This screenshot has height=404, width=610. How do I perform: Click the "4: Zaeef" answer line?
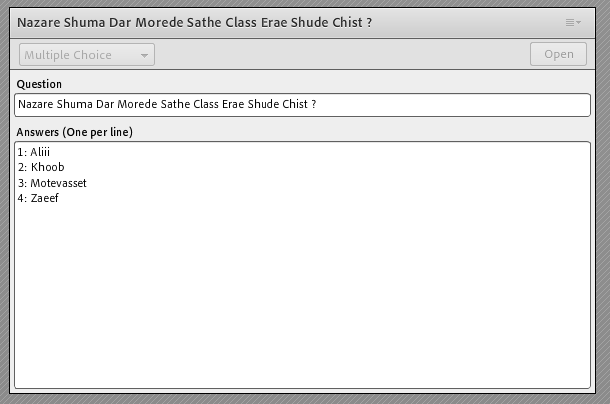point(38,198)
